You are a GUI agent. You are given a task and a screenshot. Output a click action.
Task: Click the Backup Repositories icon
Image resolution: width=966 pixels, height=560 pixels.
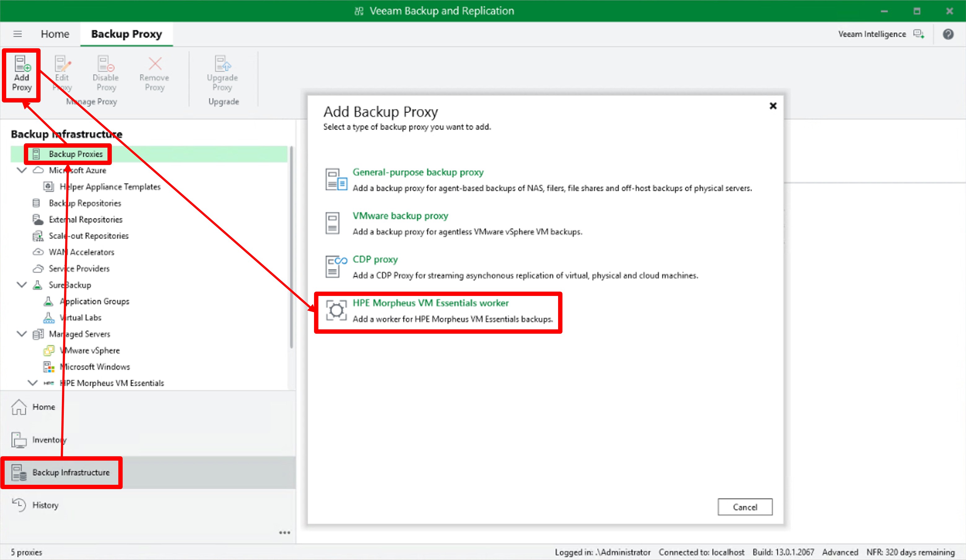(37, 203)
